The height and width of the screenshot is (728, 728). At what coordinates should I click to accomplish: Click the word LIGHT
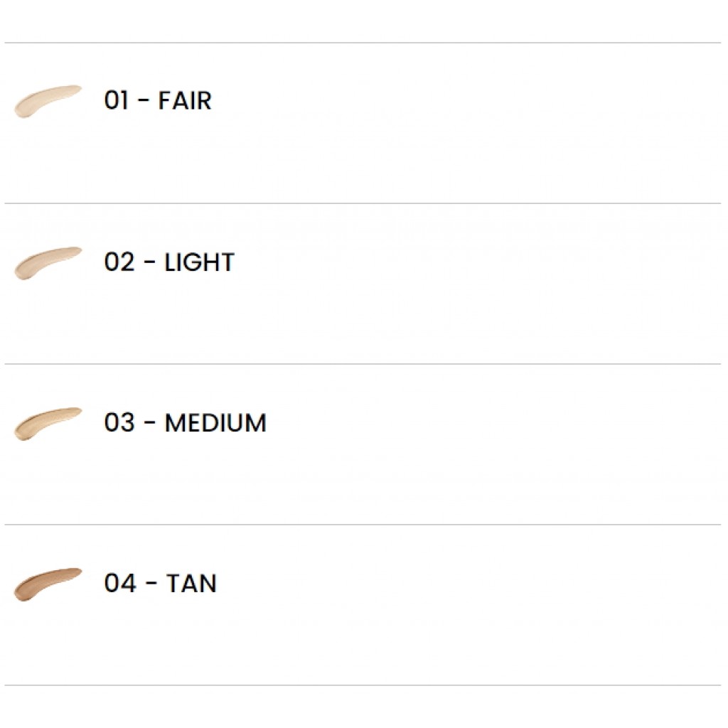(x=199, y=262)
